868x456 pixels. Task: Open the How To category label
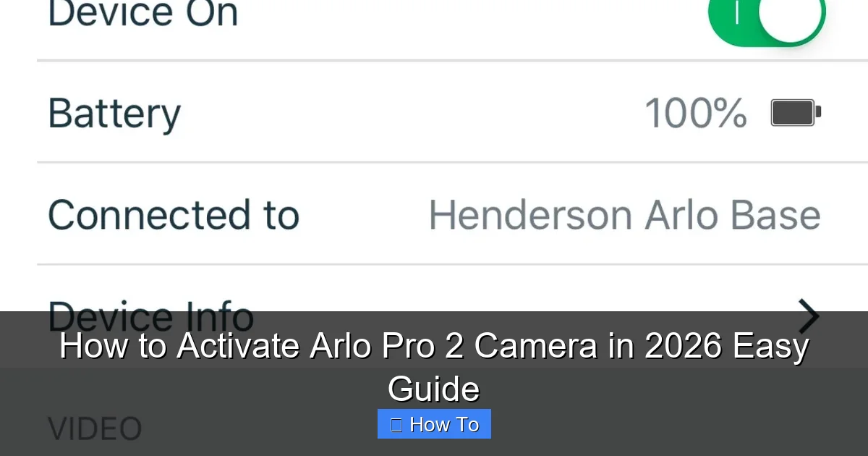[x=434, y=423]
